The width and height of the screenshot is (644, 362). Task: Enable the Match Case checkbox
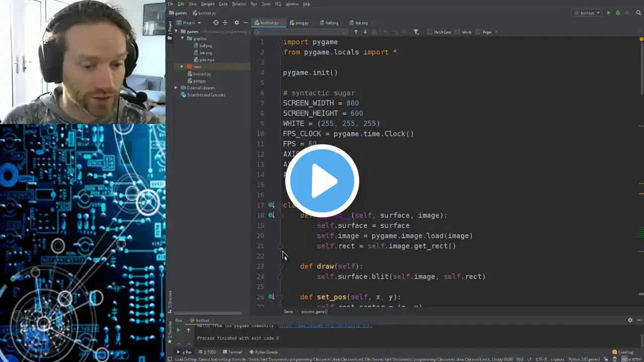coord(430,32)
